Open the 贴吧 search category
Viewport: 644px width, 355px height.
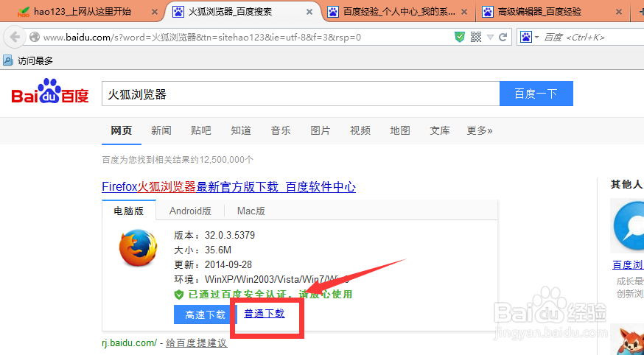coord(201,130)
